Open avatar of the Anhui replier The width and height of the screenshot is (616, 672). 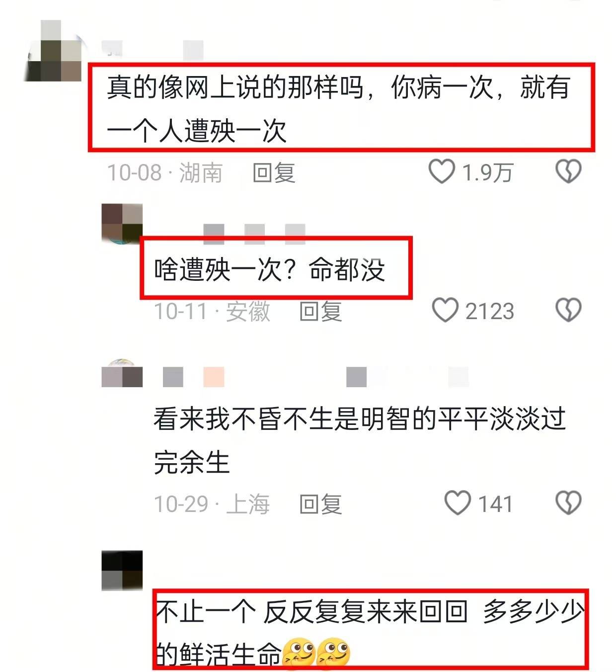(122, 224)
